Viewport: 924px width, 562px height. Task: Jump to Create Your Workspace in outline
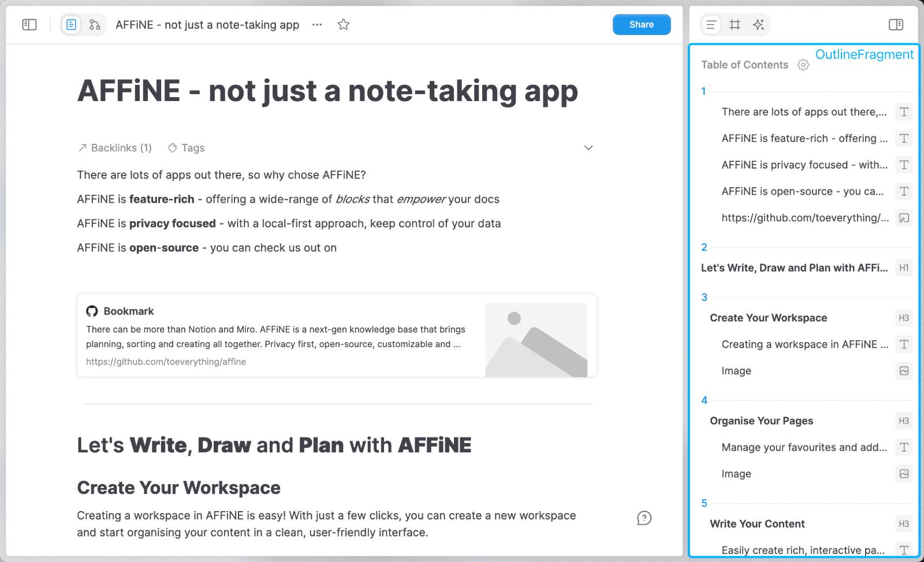[x=768, y=318]
